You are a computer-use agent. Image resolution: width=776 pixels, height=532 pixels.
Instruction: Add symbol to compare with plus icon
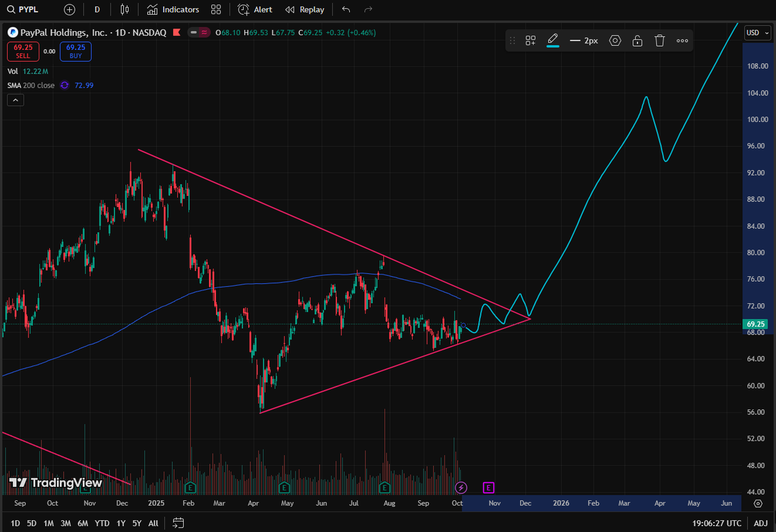70,10
